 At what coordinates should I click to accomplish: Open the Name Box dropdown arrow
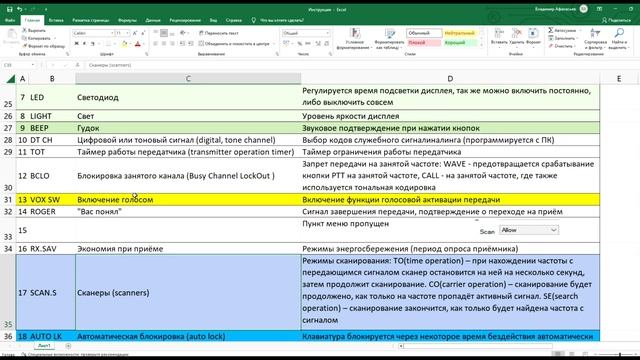click(x=33, y=65)
